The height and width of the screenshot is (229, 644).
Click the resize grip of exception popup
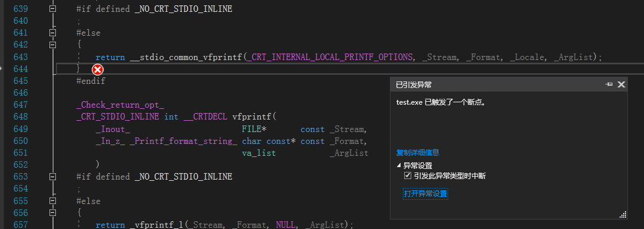(623, 214)
